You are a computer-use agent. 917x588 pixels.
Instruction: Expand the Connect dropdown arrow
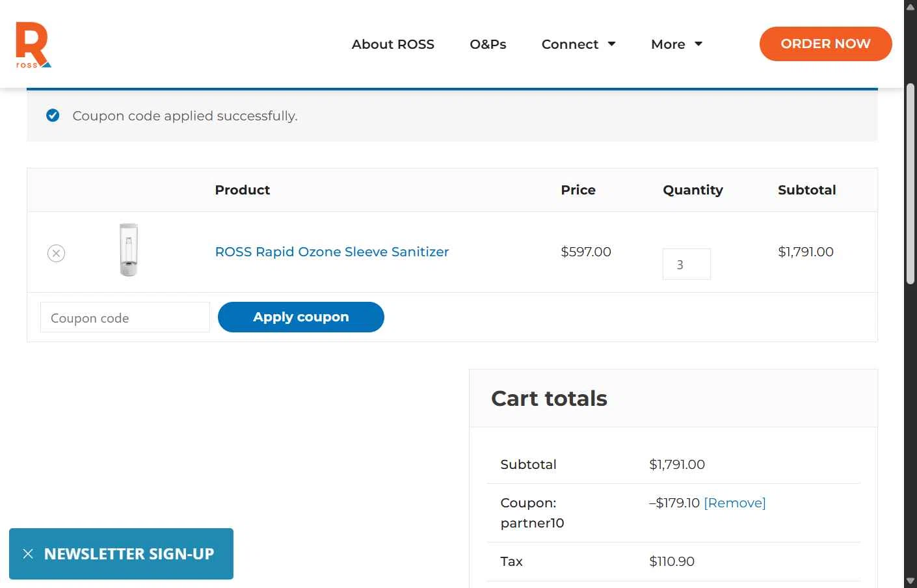[x=611, y=44]
